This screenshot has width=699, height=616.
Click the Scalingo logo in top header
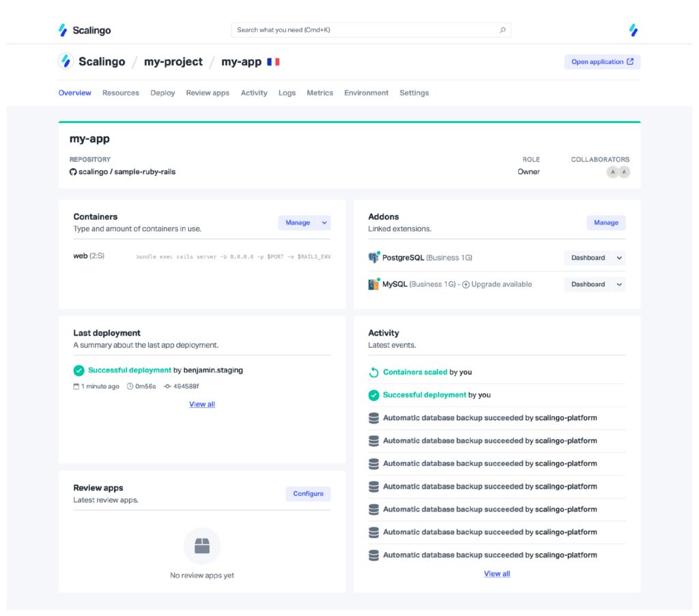click(x=85, y=30)
